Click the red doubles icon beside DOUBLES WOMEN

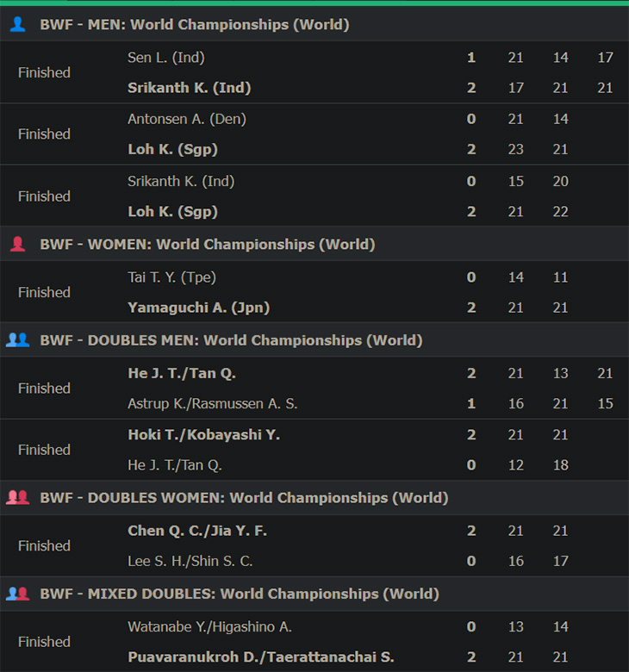(x=17, y=498)
